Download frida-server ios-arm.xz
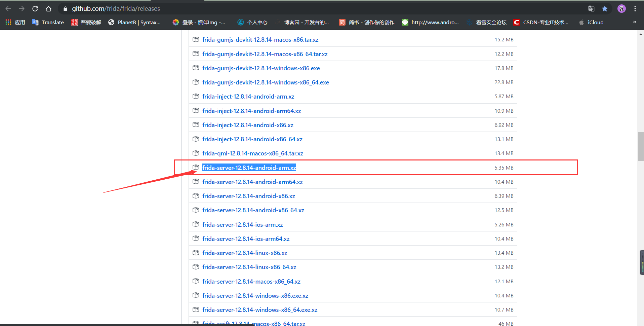Image resolution: width=644 pixels, height=326 pixels. click(x=243, y=225)
